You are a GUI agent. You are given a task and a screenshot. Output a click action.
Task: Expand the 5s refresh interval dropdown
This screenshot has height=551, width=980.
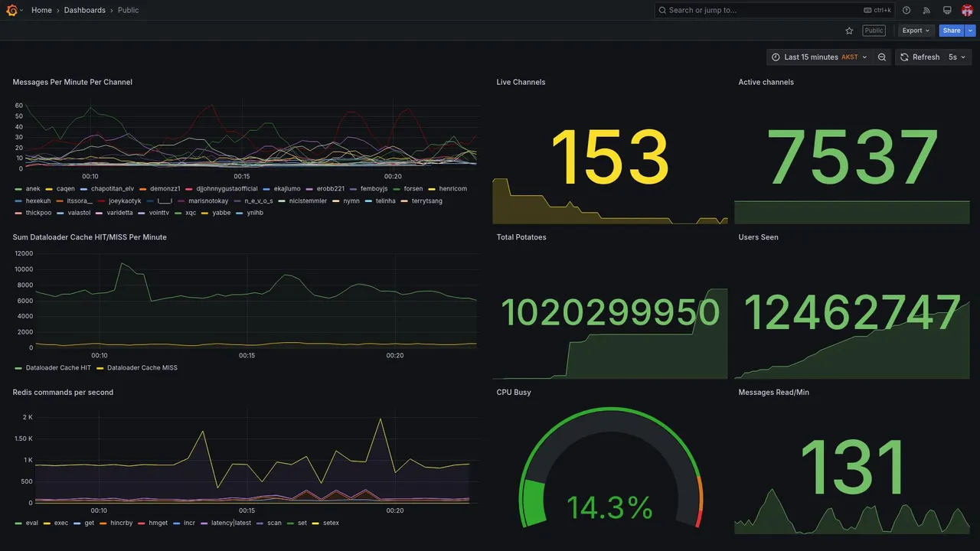957,57
